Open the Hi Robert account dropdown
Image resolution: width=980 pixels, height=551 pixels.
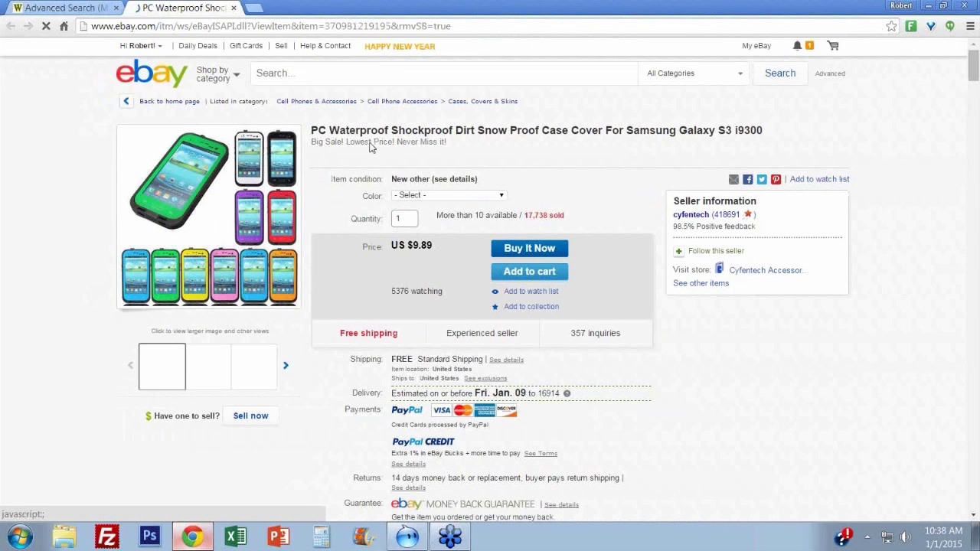click(x=141, y=46)
